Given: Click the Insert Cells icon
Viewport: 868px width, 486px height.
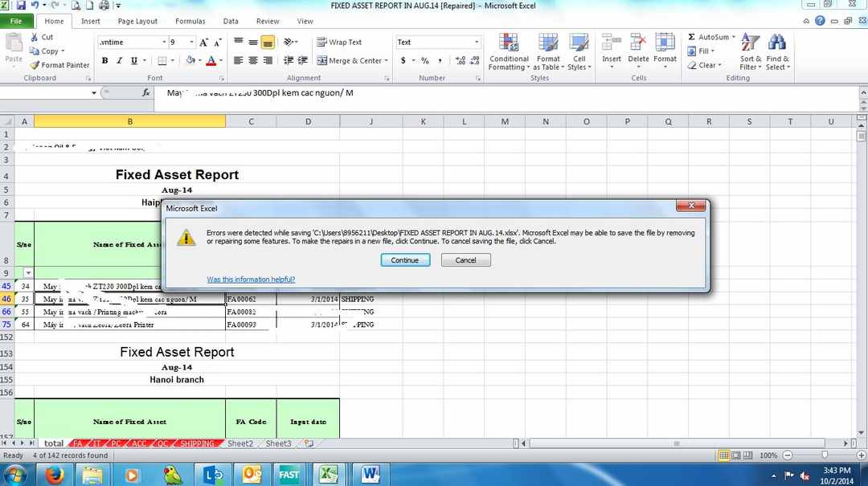Looking at the screenshot, I should coord(611,43).
